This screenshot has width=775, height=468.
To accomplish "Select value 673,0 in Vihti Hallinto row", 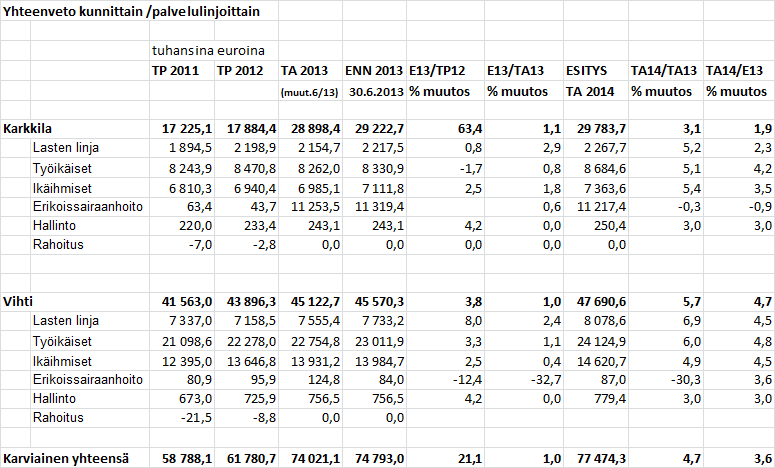I will [x=196, y=399].
